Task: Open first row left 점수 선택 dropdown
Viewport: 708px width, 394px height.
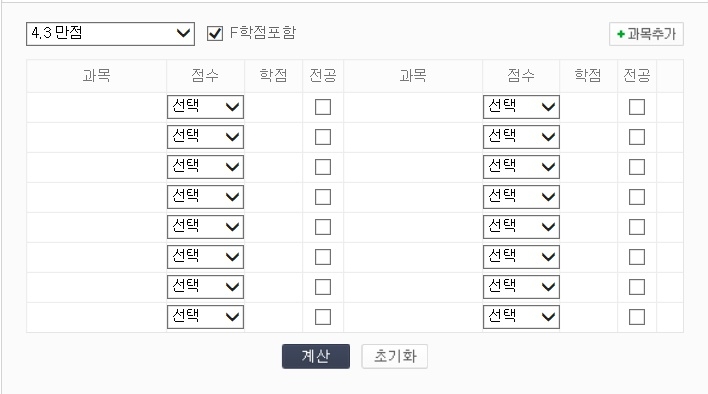Action: (x=205, y=107)
